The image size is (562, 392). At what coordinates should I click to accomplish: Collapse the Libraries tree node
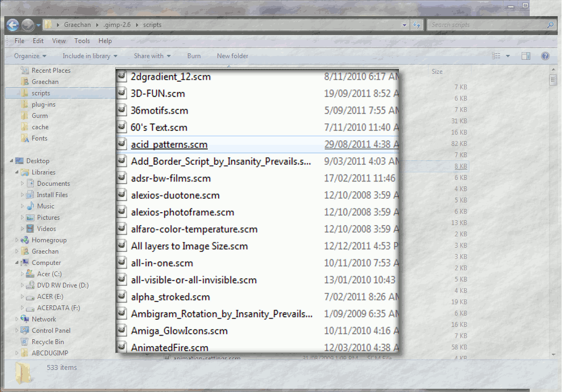click(17, 172)
